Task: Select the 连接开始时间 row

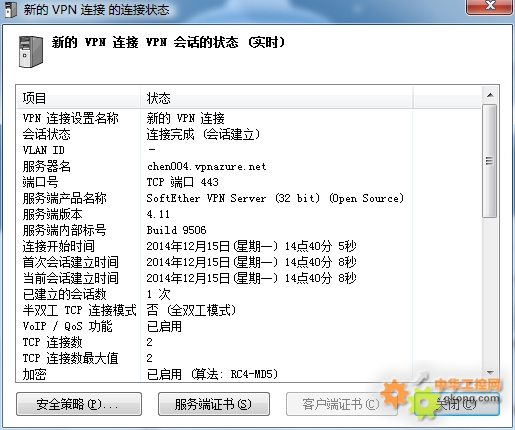Action: click(x=249, y=246)
